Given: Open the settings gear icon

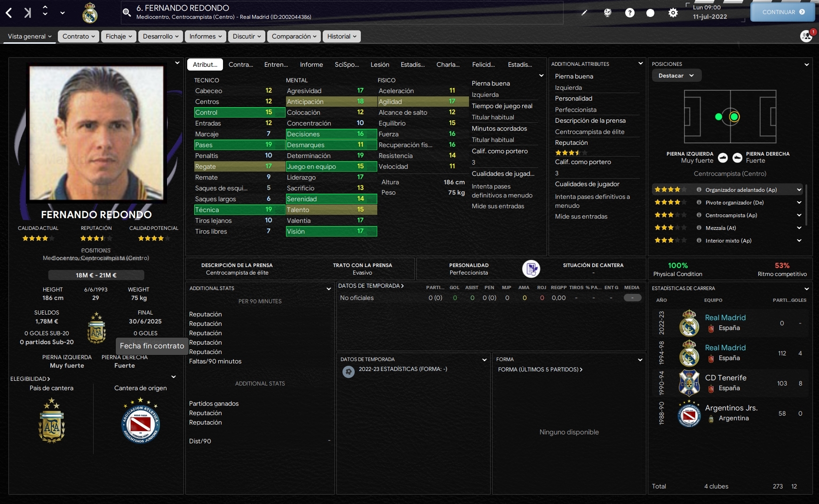Looking at the screenshot, I should (673, 13).
